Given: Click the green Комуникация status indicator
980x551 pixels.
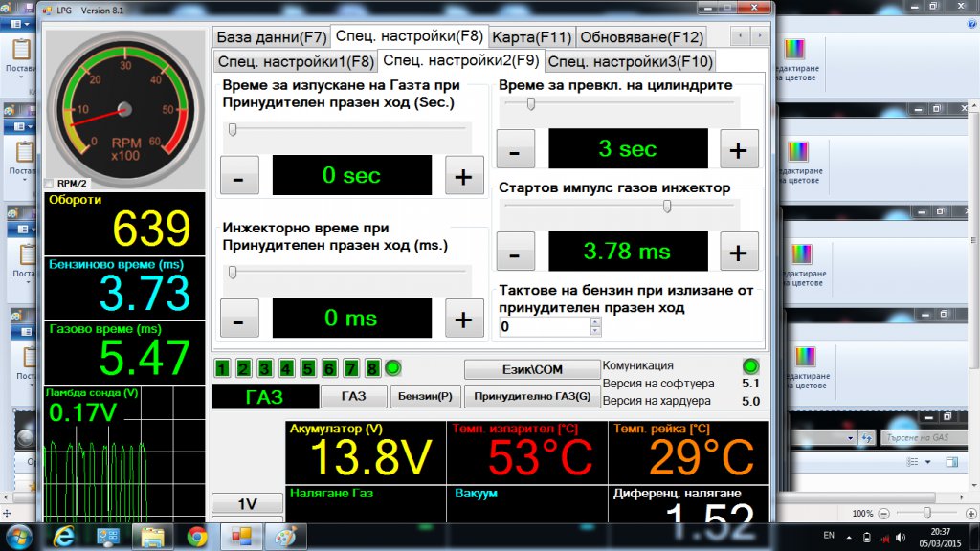Looking at the screenshot, I should [750, 366].
